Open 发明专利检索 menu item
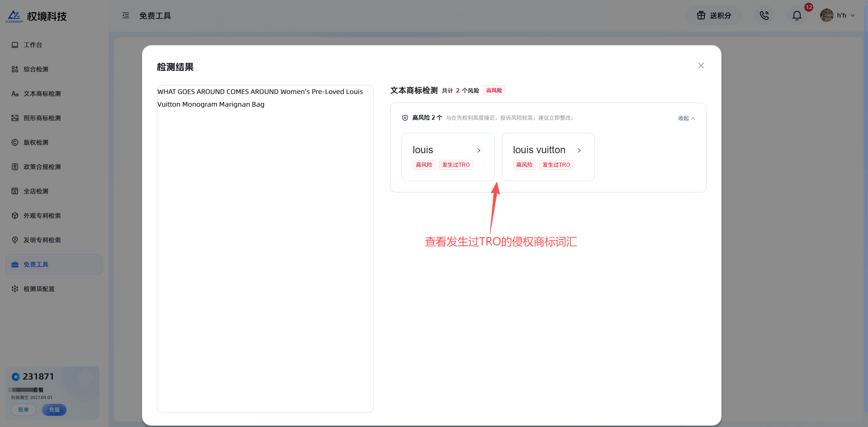The image size is (868, 427). tap(54, 240)
